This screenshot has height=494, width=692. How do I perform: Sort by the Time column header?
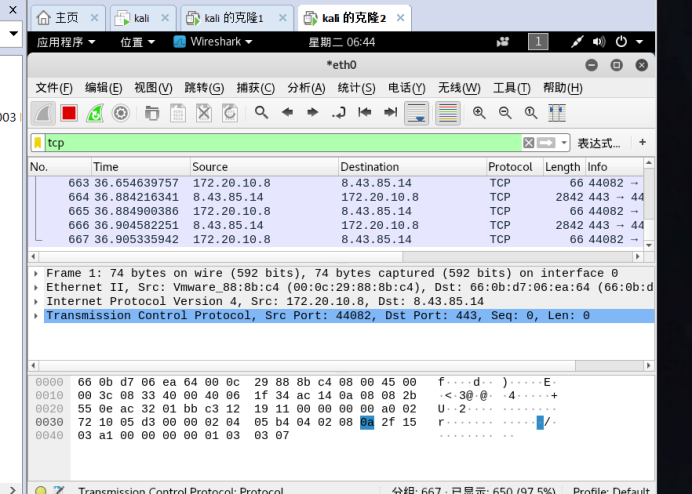point(141,167)
